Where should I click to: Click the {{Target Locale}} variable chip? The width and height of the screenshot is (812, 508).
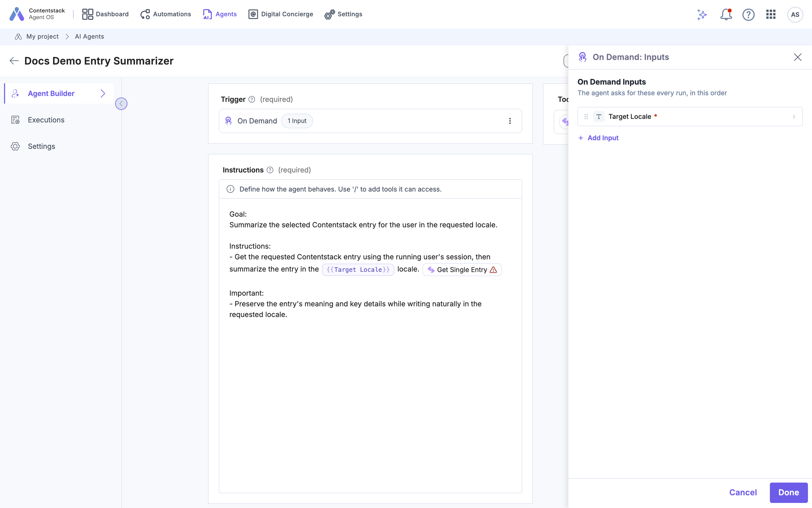coord(358,269)
